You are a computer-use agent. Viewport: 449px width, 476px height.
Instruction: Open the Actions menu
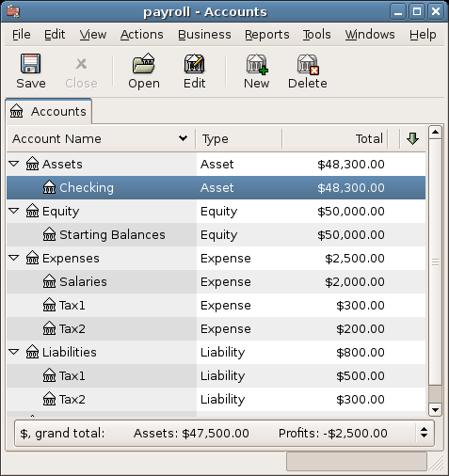142,35
